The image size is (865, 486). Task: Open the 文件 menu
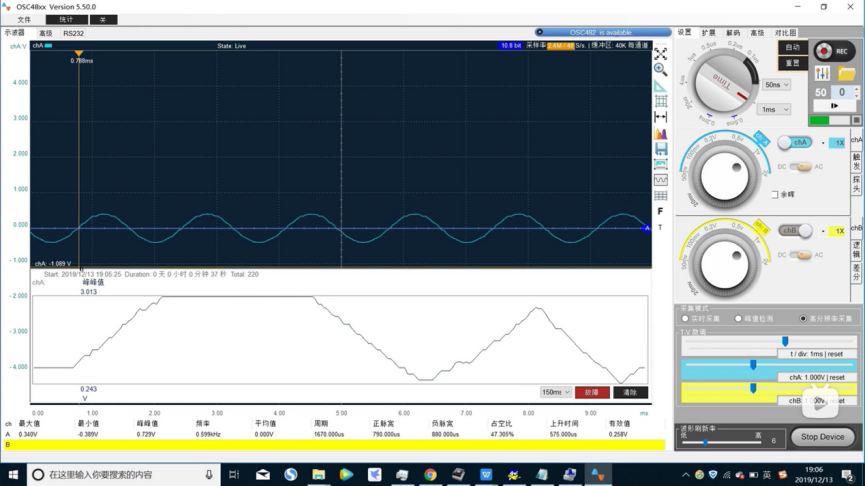pyautogui.click(x=24, y=20)
